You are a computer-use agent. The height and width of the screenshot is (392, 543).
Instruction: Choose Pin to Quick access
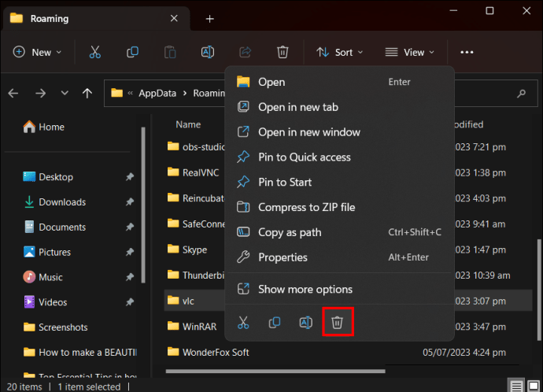point(339,157)
